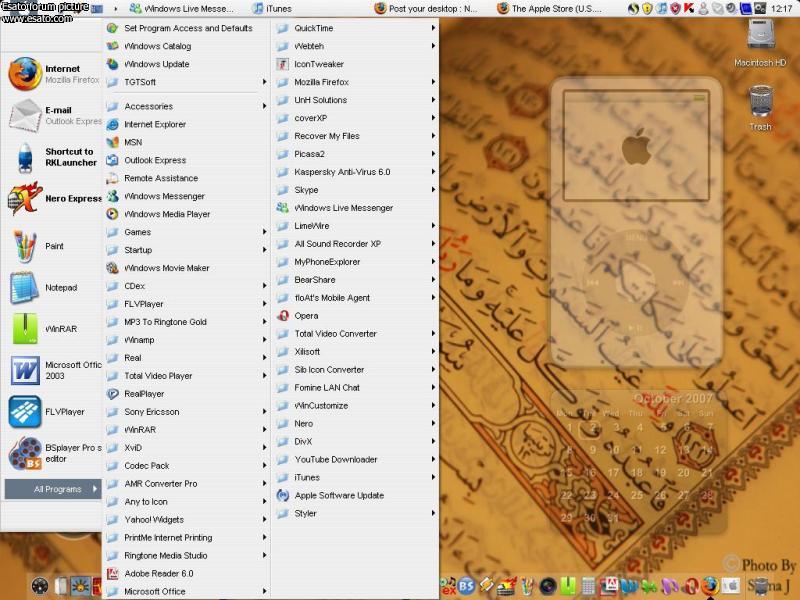Launch WinRAR from the pinned green icon

pos(24,329)
